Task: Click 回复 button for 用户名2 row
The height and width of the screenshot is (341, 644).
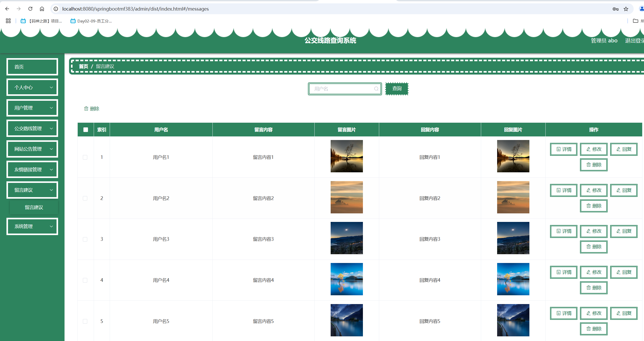Action: (x=624, y=190)
